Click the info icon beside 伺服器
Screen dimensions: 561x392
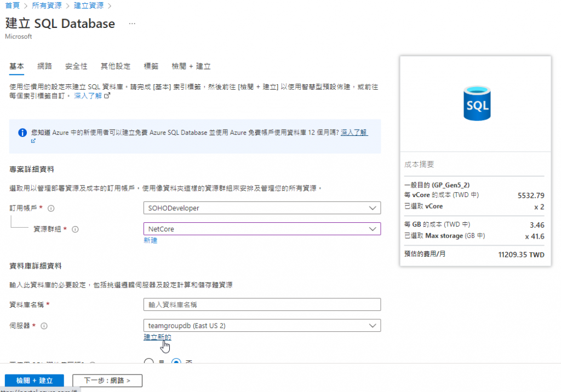pos(44,326)
